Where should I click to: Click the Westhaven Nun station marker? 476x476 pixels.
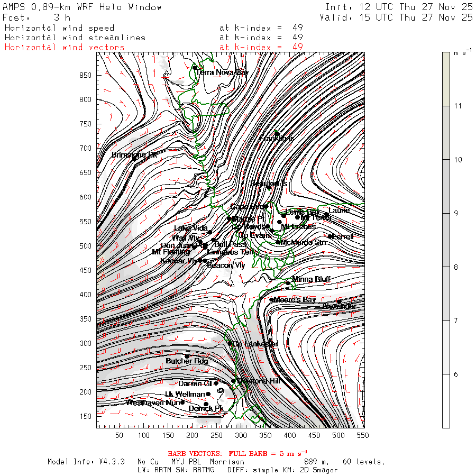coord(182,402)
